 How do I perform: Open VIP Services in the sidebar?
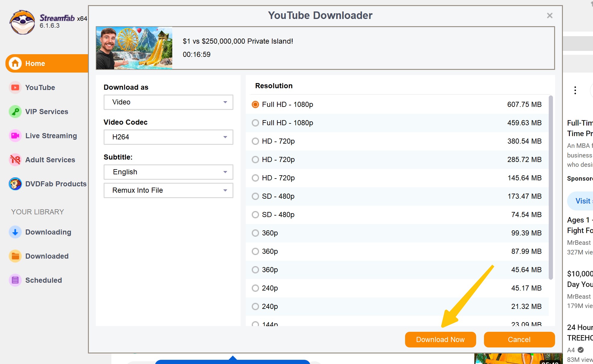[46, 111]
